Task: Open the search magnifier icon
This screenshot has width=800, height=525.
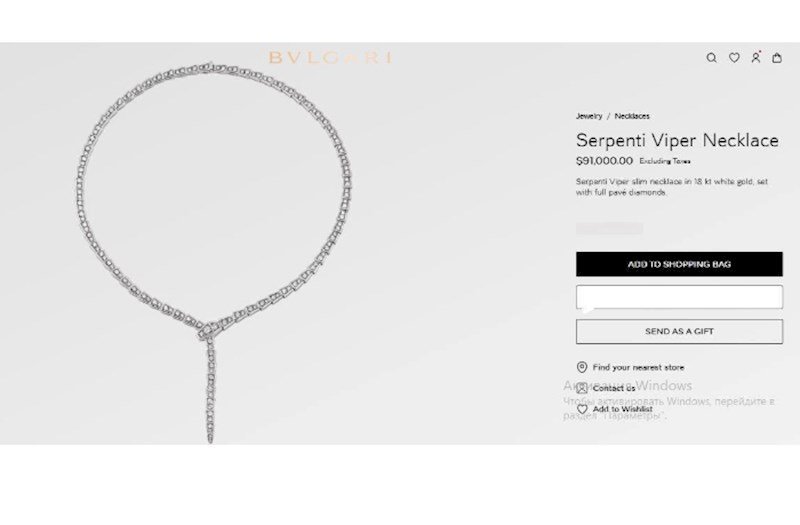Action: tap(711, 58)
